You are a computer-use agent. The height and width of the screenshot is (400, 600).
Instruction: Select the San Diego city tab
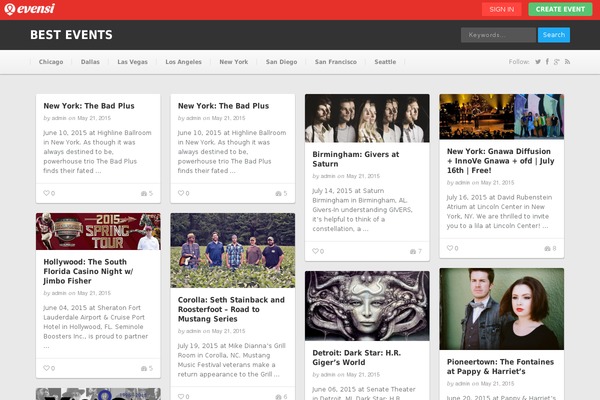pyautogui.click(x=282, y=62)
